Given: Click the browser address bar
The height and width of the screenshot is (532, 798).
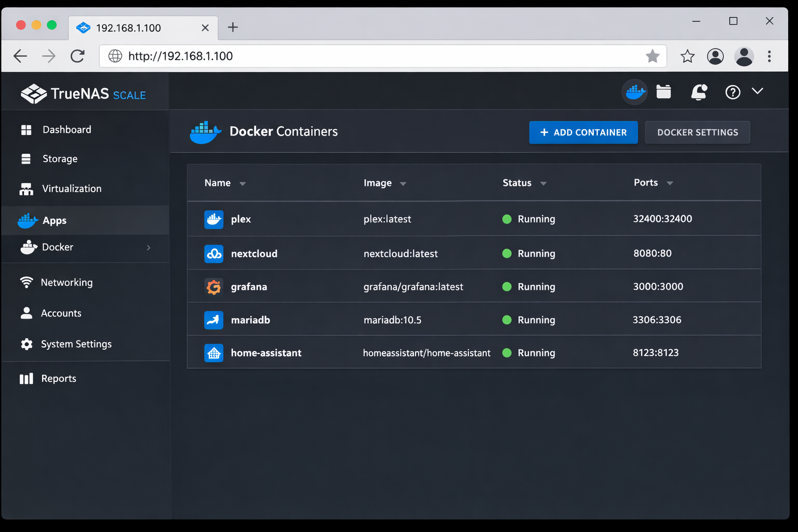Looking at the screenshot, I should coord(364,56).
